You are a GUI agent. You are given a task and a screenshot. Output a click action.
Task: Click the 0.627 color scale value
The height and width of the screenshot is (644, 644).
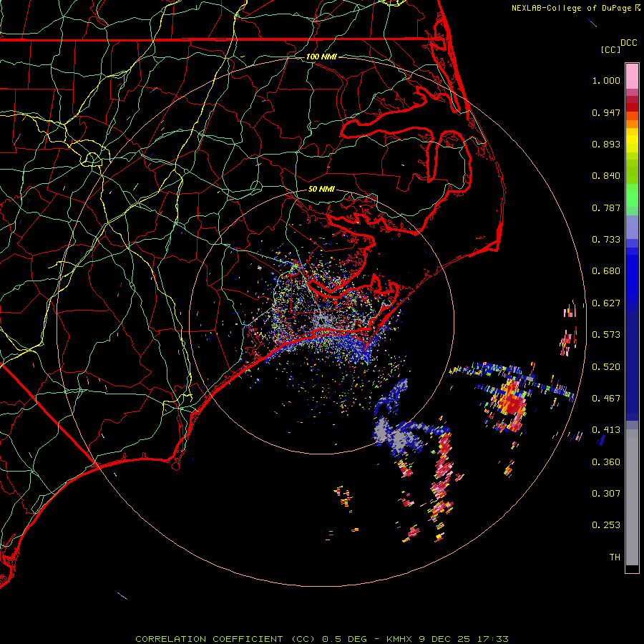click(606, 303)
